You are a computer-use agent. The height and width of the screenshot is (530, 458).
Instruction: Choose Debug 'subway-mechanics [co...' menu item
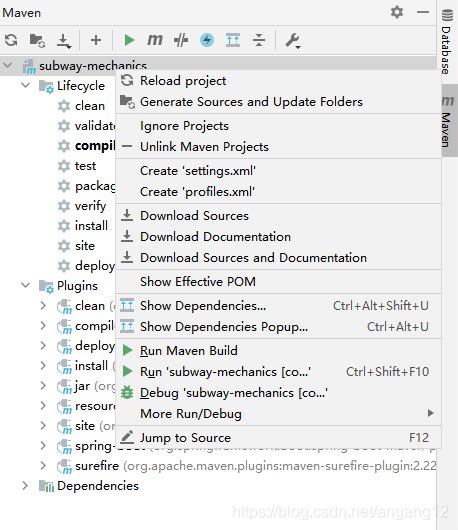278,393
